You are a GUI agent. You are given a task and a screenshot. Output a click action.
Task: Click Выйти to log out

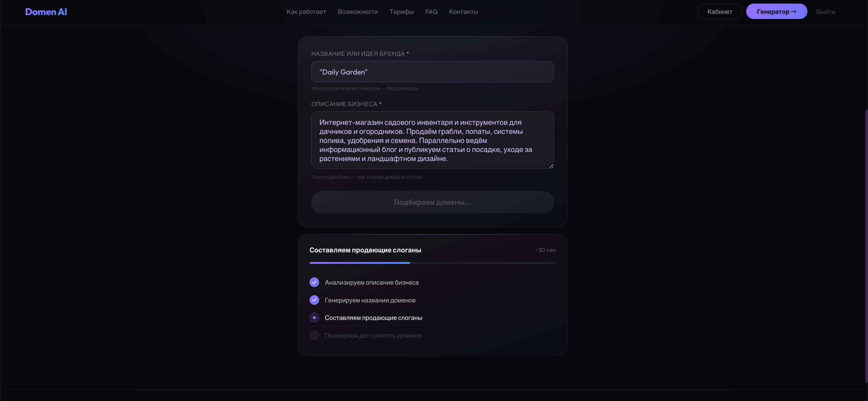tap(825, 12)
